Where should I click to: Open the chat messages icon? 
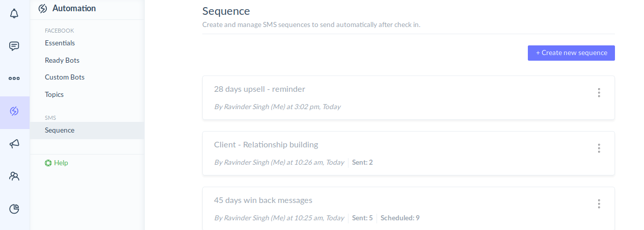(x=14, y=46)
